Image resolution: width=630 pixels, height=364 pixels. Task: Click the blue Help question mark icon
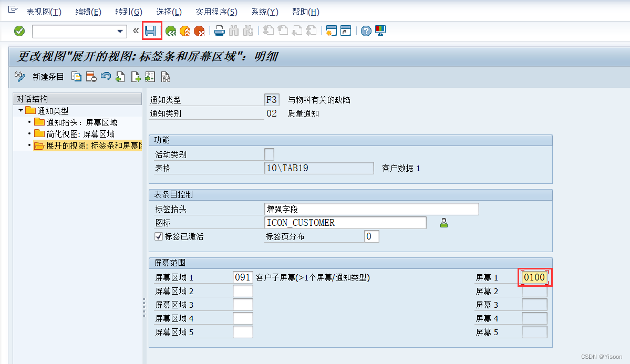pyautogui.click(x=365, y=31)
